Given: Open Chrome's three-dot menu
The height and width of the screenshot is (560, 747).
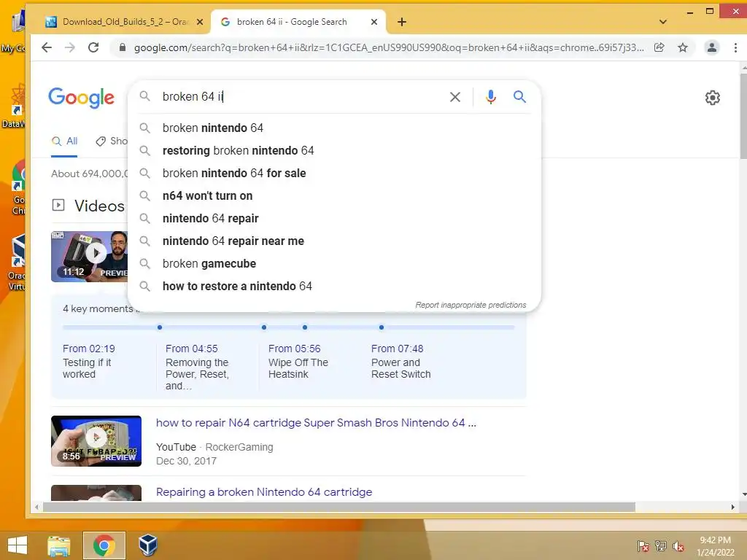Looking at the screenshot, I should click(x=735, y=47).
